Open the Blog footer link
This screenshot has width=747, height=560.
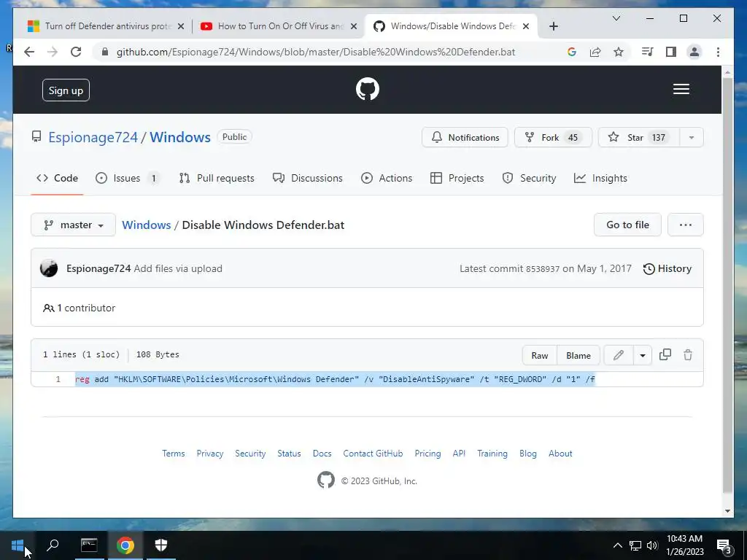click(528, 454)
